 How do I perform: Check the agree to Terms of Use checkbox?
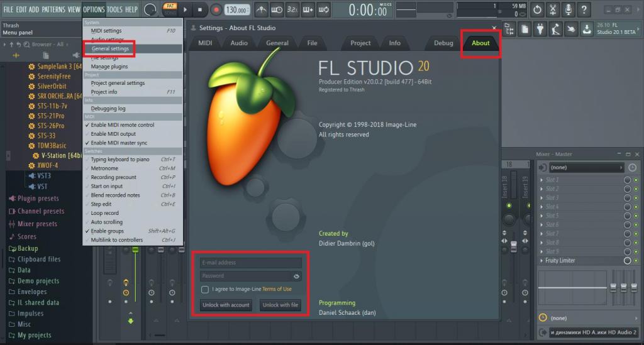(205, 290)
